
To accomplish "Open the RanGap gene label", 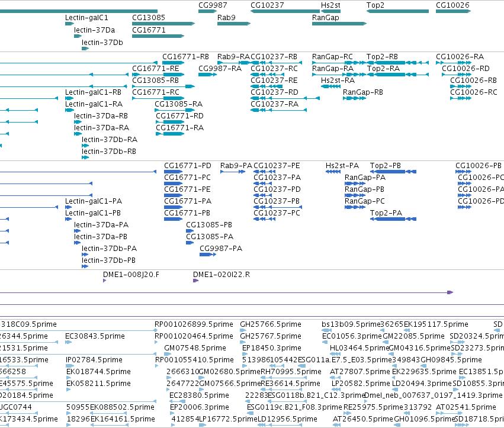I will [x=326, y=18].
